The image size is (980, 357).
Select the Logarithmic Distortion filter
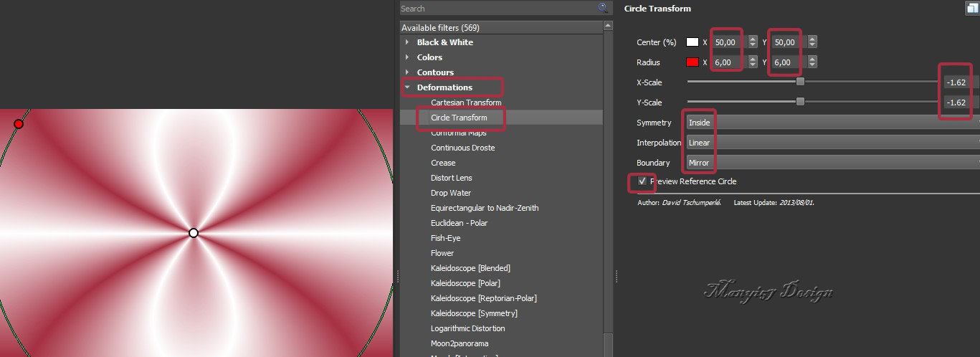[x=468, y=328]
